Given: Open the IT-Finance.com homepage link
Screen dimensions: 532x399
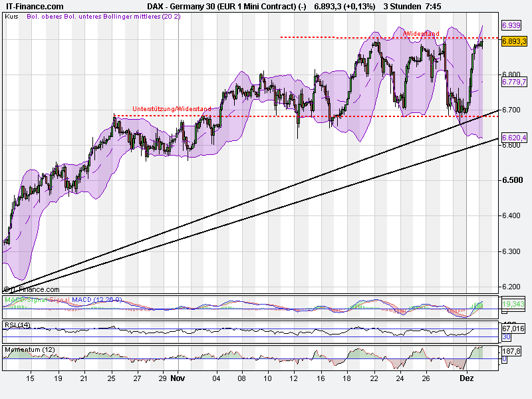Looking at the screenshot, I should point(33,6).
